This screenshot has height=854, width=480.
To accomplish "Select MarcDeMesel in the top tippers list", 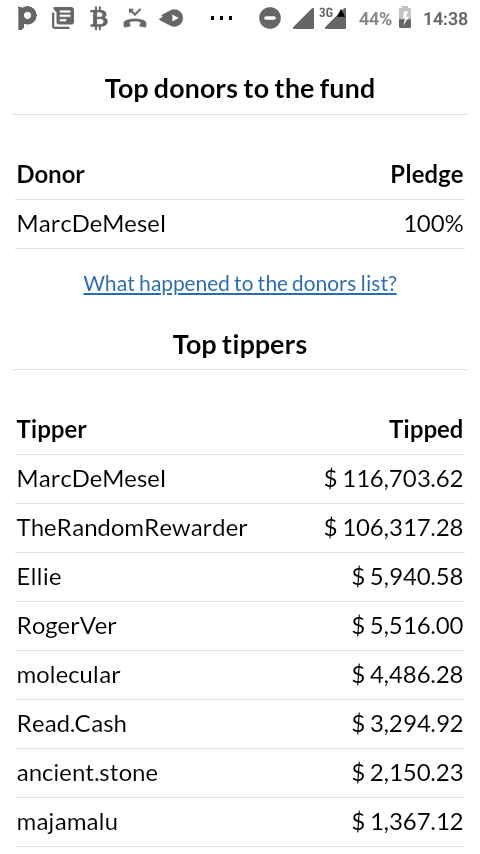I will [x=240, y=479].
